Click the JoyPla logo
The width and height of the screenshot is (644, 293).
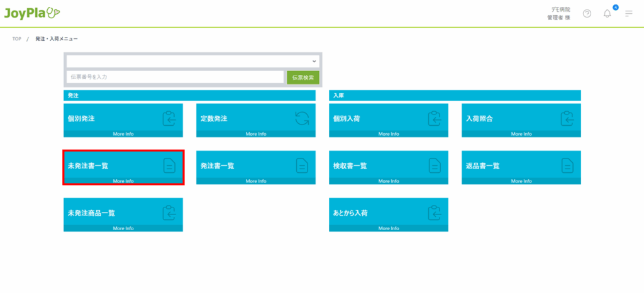coord(32,13)
